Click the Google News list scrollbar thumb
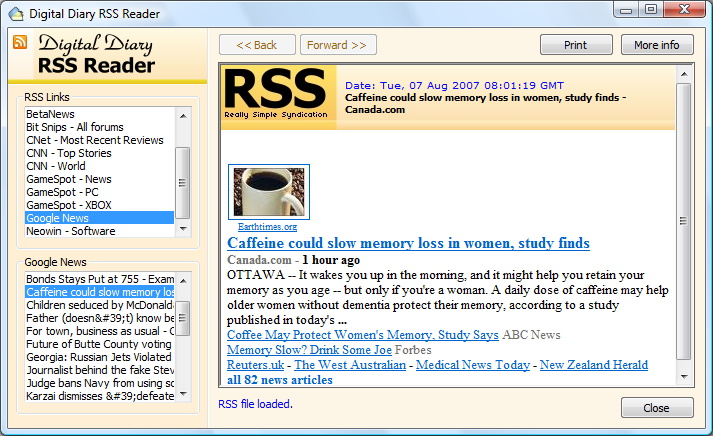This screenshot has height=436, width=713. click(x=183, y=318)
